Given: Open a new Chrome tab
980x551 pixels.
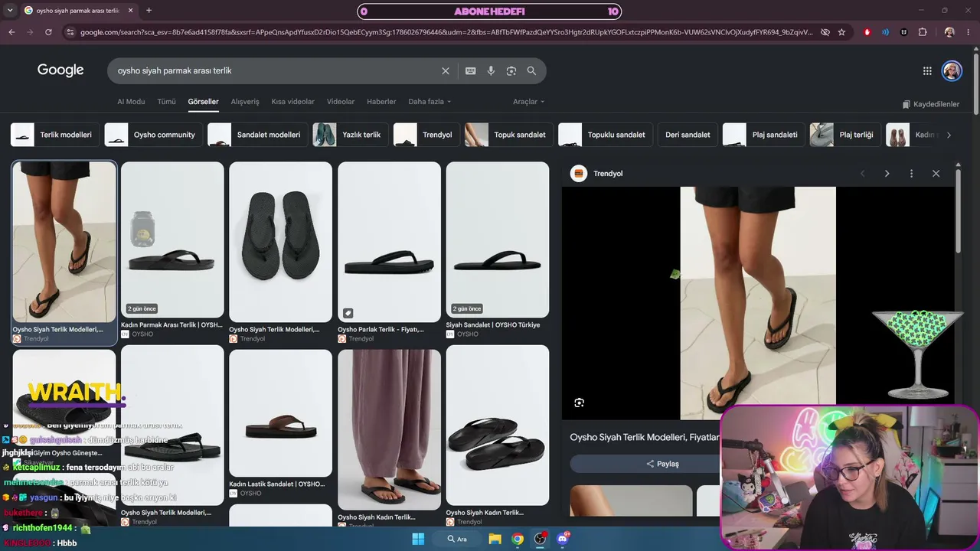Looking at the screenshot, I should click(x=149, y=11).
